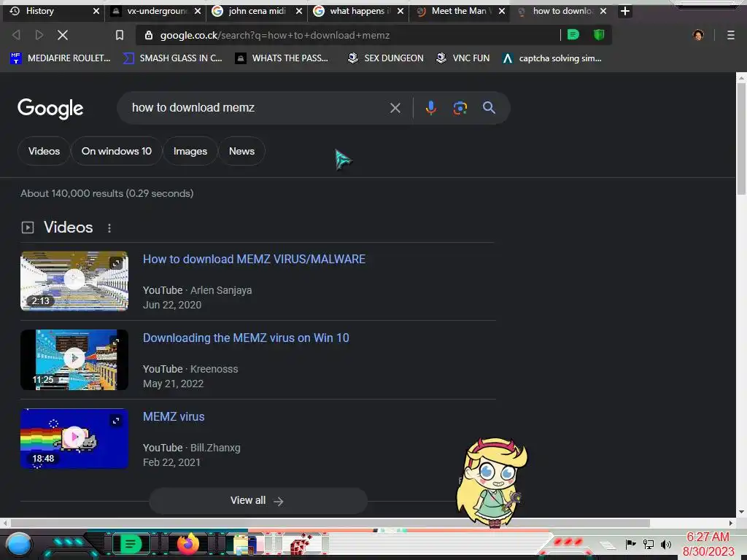Click the Star Butterfly desktop mascot
747x560 pixels.
[x=492, y=483]
